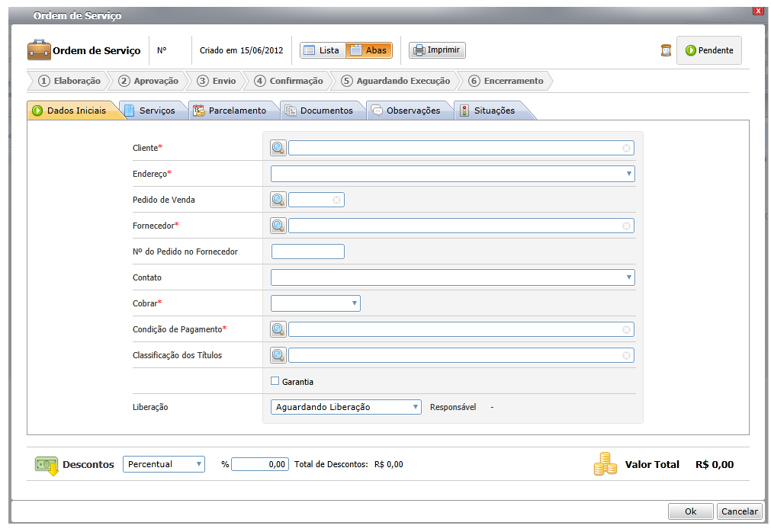
Task: Click the Imprimir button
Action: pyautogui.click(x=437, y=50)
